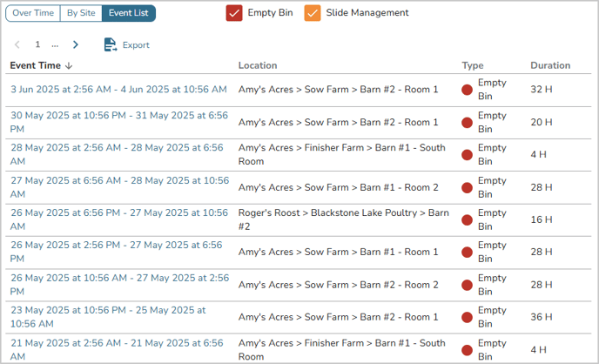Open event from 21 May 2025 2:56 AM
The height and width of the screenshot is (364, 599).
[117, 349]
